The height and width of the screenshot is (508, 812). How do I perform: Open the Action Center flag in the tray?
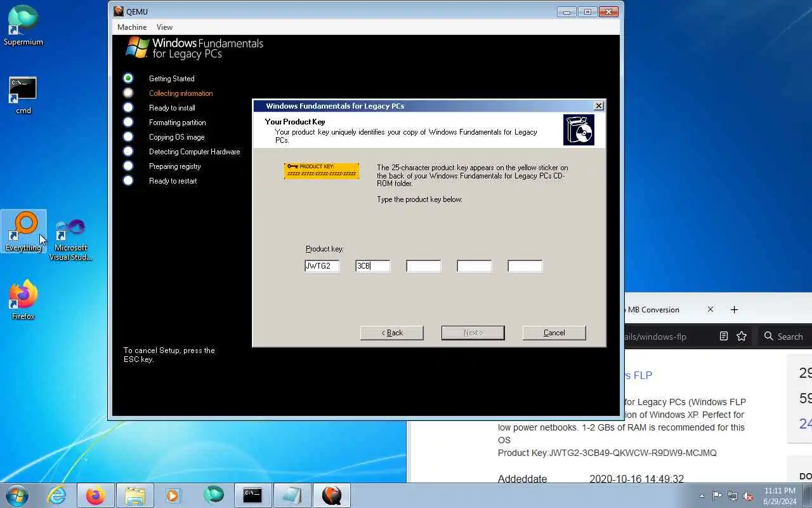point(717,496)
